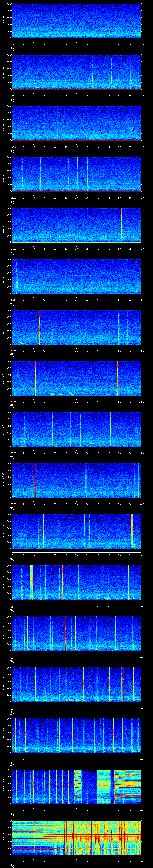
Task: Select the '1:06:00' start time label
Action: click(12, 351)
